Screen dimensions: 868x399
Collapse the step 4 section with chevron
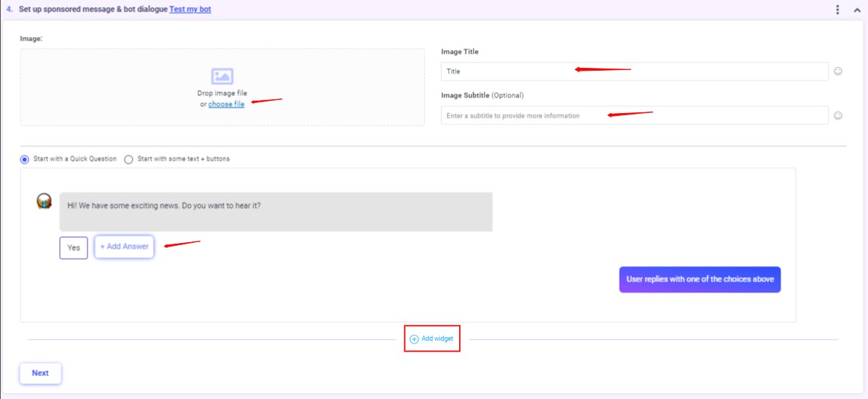click(858, 9)
